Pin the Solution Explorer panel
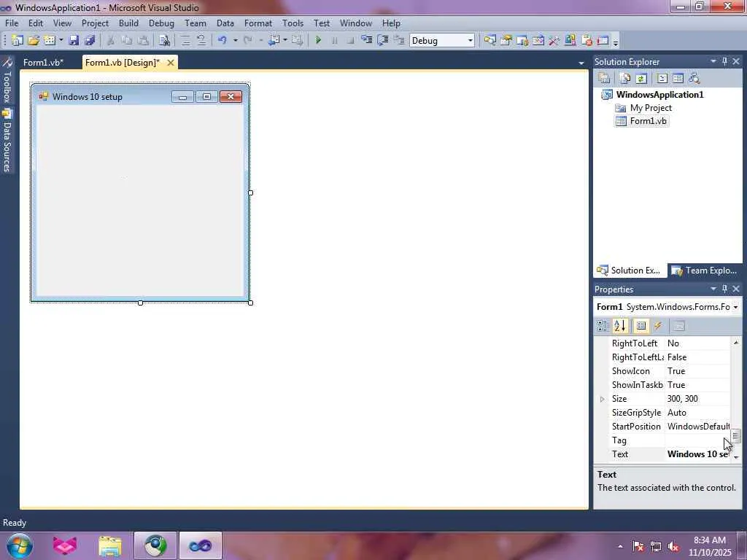Image resolution: width=747 pixels, height=560 pixels. (724, 61)
